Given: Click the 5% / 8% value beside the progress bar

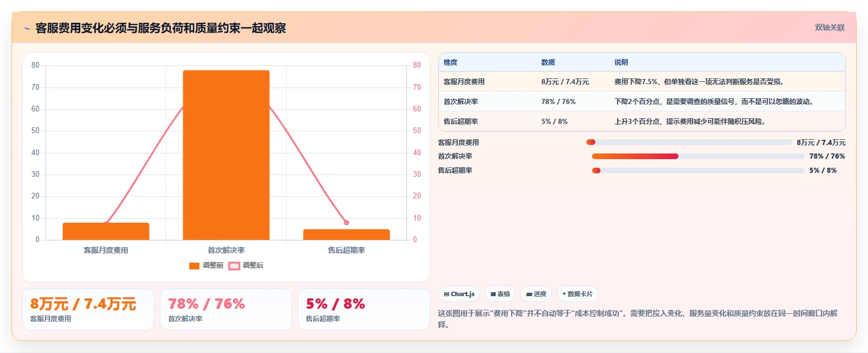Looking at the screenshot, I should click(x=823, y=171).
